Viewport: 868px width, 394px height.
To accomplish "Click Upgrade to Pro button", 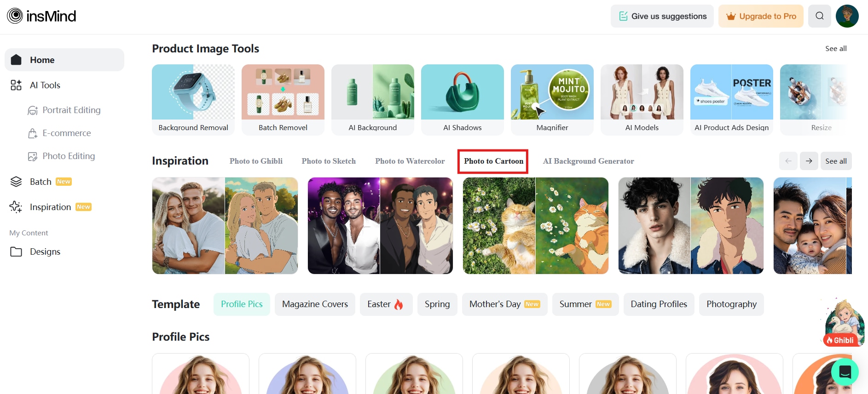I will pyautogui.click(x=761, y=16).
